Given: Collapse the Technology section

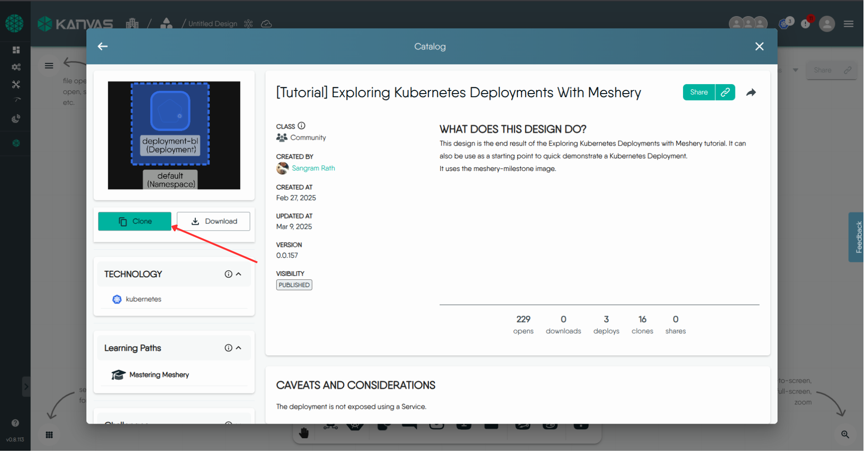Looking at the screenshot, I should (239, 274).
